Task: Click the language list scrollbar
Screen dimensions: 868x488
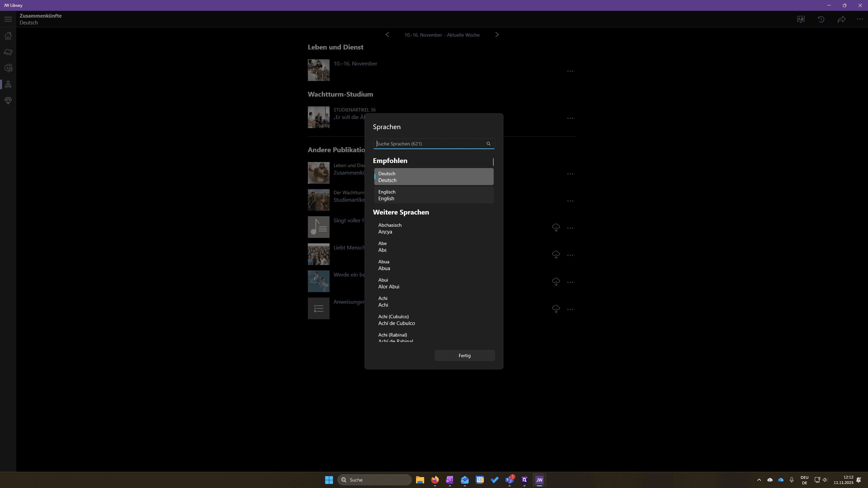Action: point(493,162)
